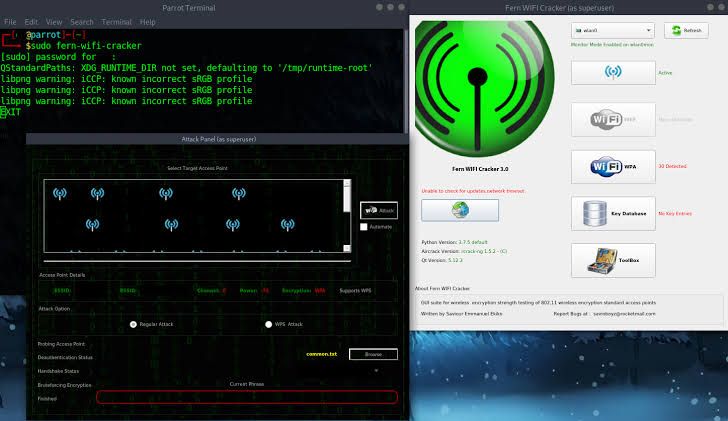The height and width of the screenshot is (421, 728).
Task: Click the access point list scrollbar handle
Action: point(347,199)
